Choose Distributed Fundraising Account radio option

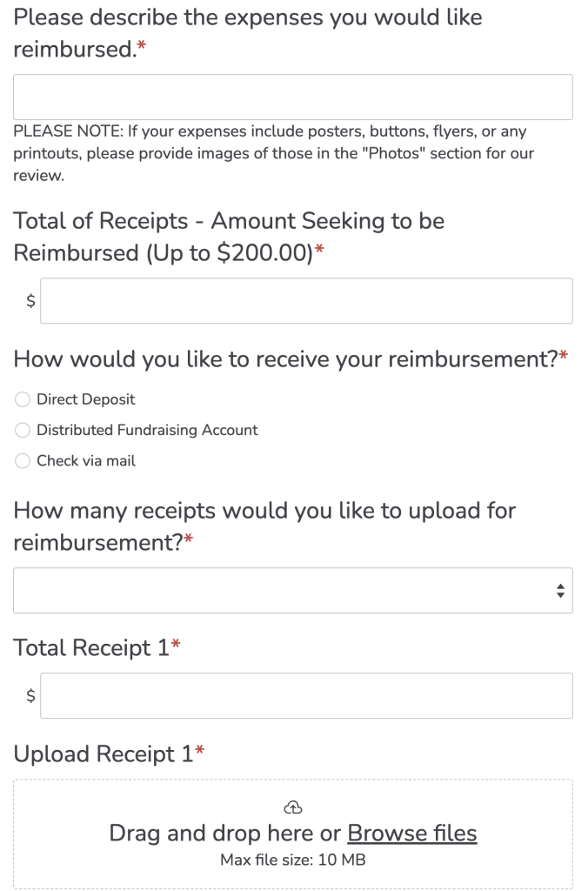(x=22, y=430)
